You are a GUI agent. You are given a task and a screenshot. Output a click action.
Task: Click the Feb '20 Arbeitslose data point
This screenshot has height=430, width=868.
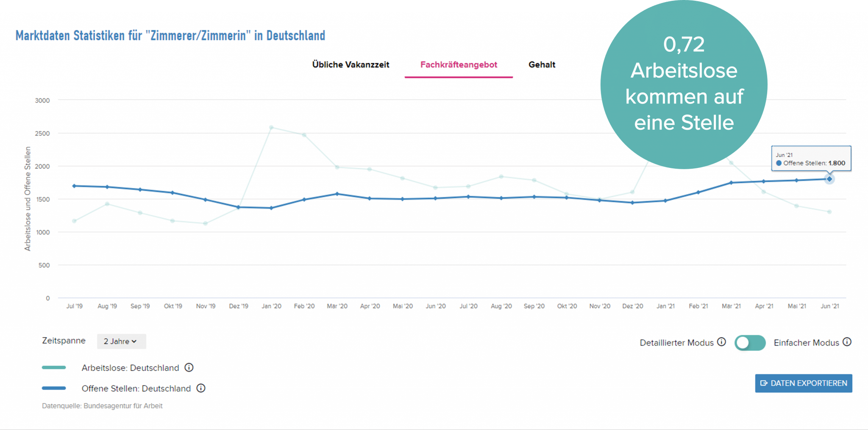(x=304, y=135)
